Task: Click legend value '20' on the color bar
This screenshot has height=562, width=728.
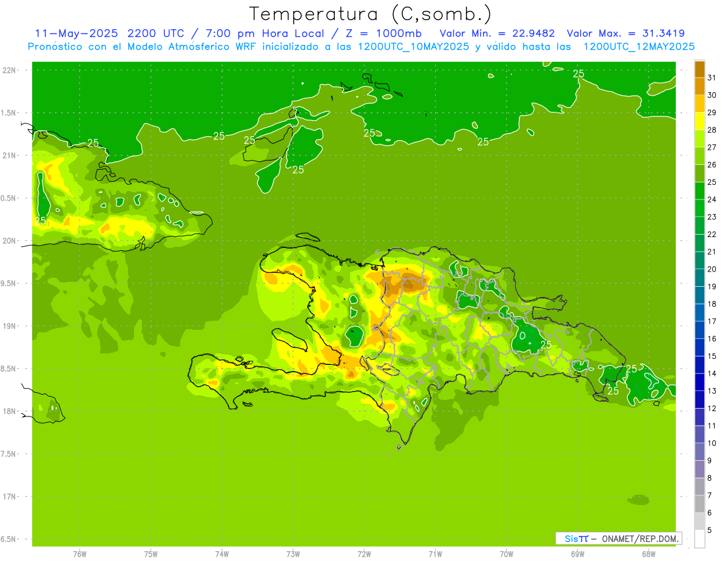Action: (712, 269)
